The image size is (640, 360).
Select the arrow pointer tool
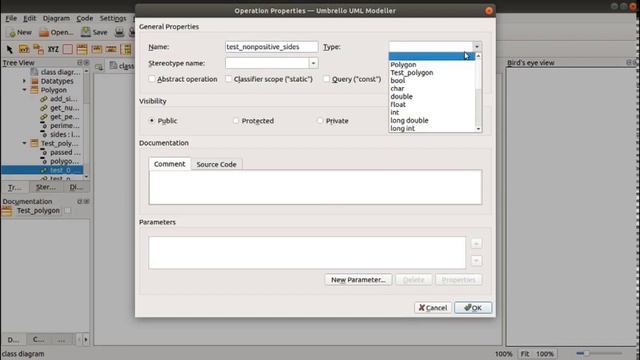9,49
